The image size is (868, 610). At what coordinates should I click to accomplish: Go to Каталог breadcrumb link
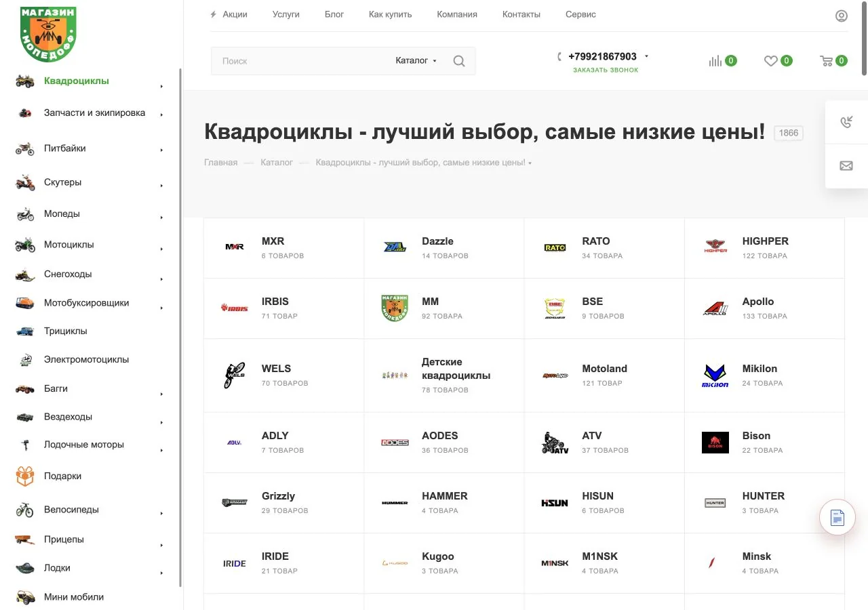pos(277,163)
